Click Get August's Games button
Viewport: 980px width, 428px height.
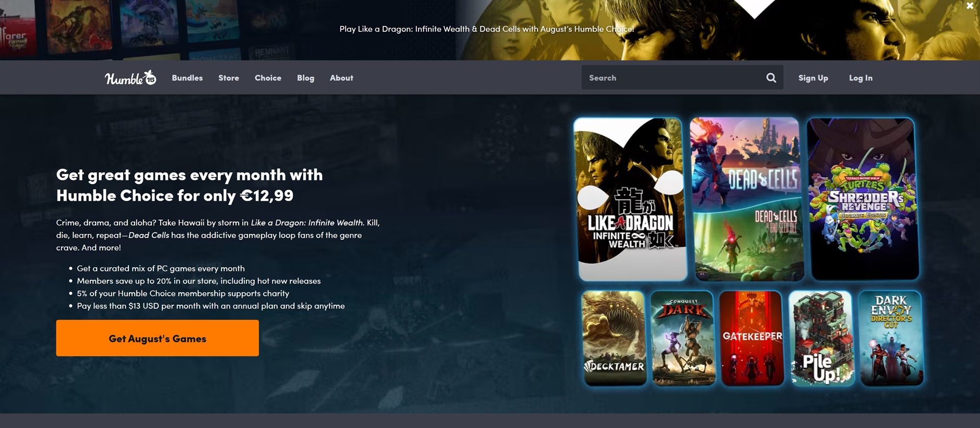pos(158,338)
